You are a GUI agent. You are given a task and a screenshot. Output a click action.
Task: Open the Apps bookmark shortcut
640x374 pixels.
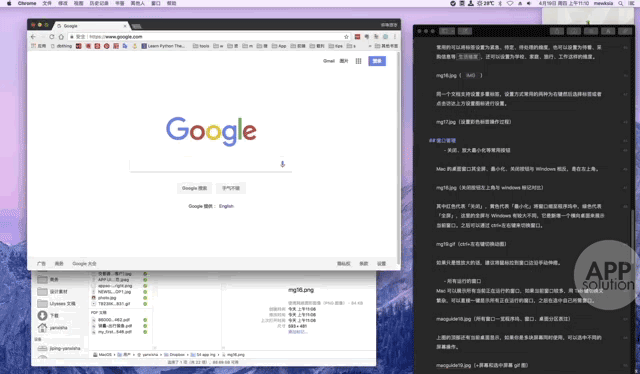pos(39,46)
